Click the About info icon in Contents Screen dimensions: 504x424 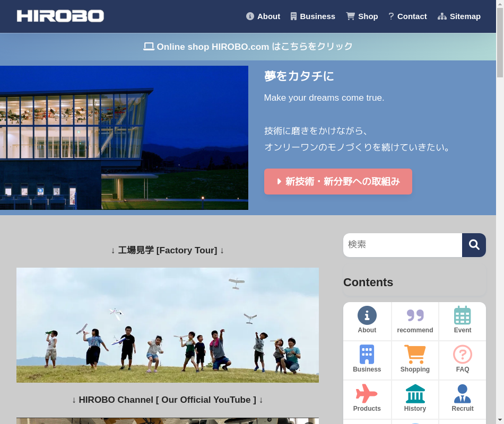pyautogui.click(x=367, y=316)
